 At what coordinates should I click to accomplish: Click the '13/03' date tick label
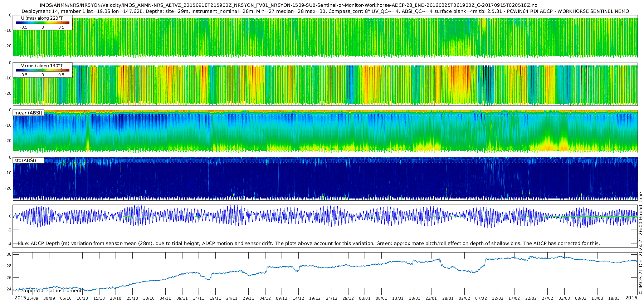coord(597,298)
